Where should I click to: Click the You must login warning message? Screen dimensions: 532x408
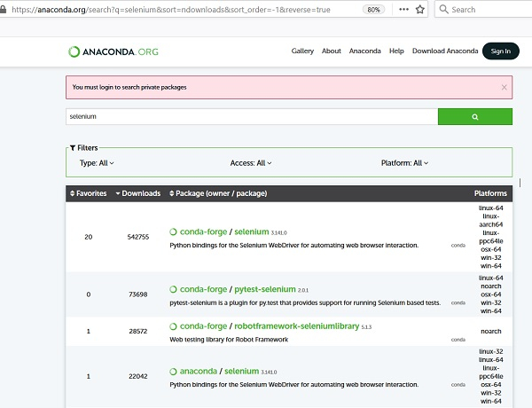pyautogui.click(x=129, y=87)
